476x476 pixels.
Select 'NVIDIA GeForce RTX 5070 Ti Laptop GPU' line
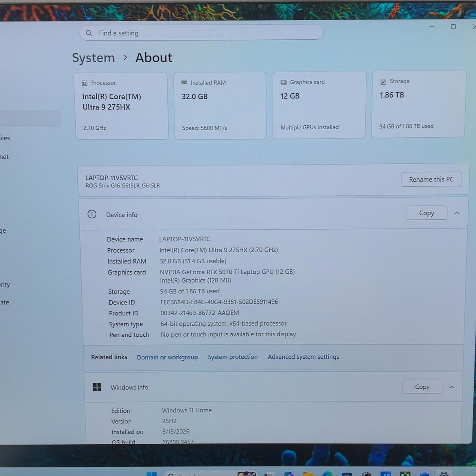click(x=227, y=272)
